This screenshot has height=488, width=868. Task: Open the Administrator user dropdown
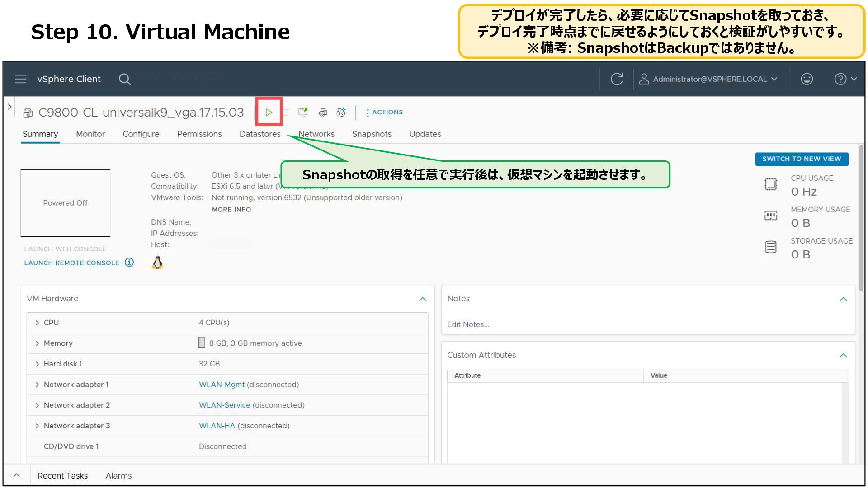click(x=709, y=79)
